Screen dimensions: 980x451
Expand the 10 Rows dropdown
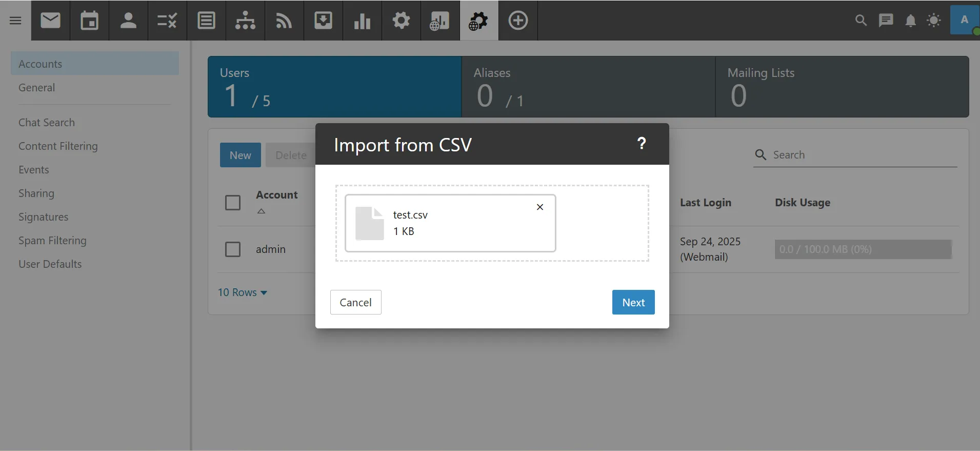coord(243,292)
